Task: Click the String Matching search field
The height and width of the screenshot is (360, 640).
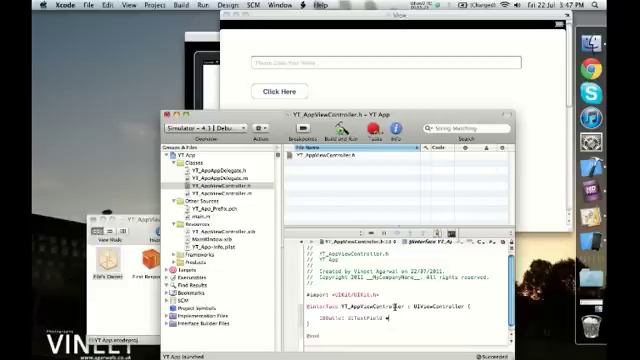Action: tap(467, 128)
